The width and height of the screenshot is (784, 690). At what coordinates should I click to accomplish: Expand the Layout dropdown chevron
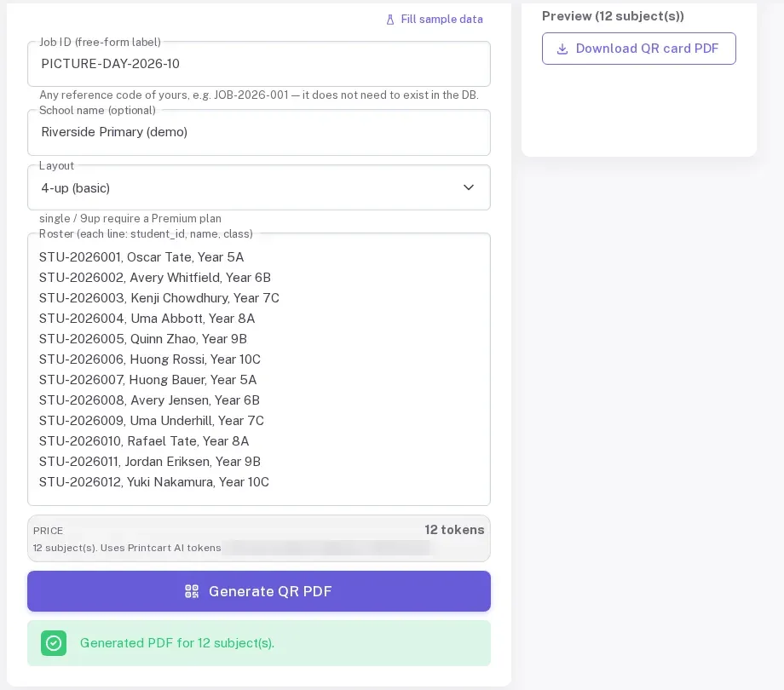pos(469,187)
